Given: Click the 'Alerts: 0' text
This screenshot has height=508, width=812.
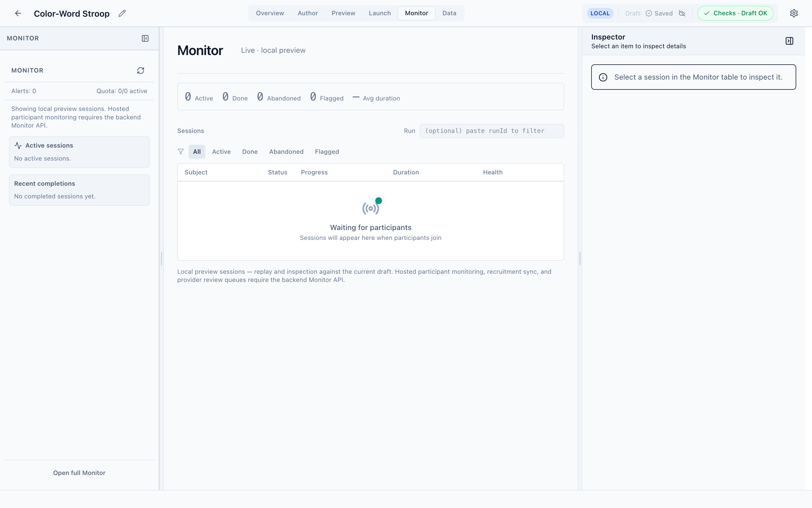Looking at the screenshot, I should 23,91.
